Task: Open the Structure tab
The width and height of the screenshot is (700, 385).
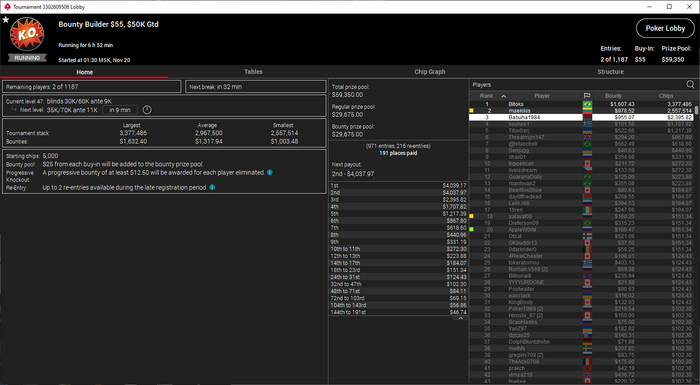Action: coord(610,71)
